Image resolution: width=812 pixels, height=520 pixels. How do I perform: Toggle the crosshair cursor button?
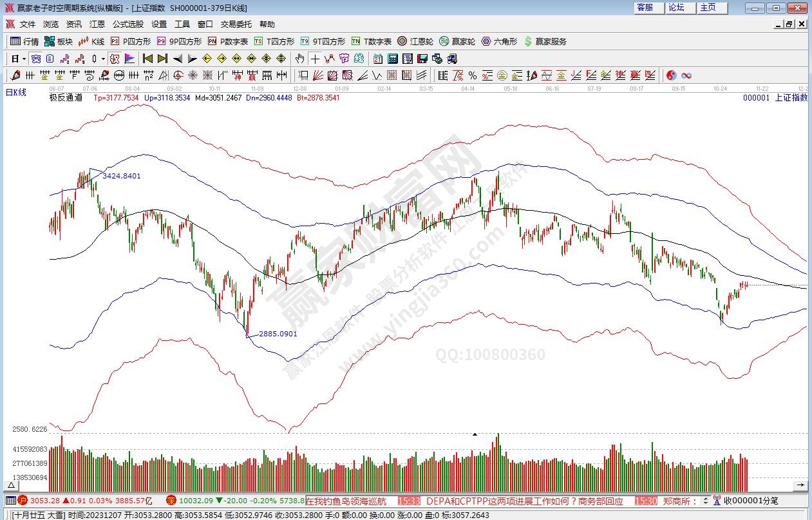pos(315,59)
